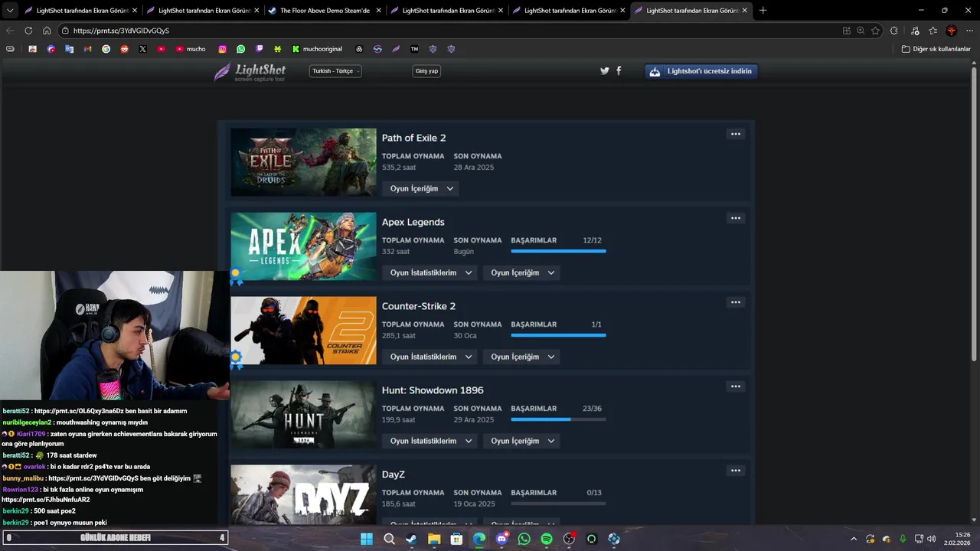Image resolution: width=980 pixels, height=551 pixels.
Task: Open the muchooriginal Kick bookmark
Action: pos(317,49)
